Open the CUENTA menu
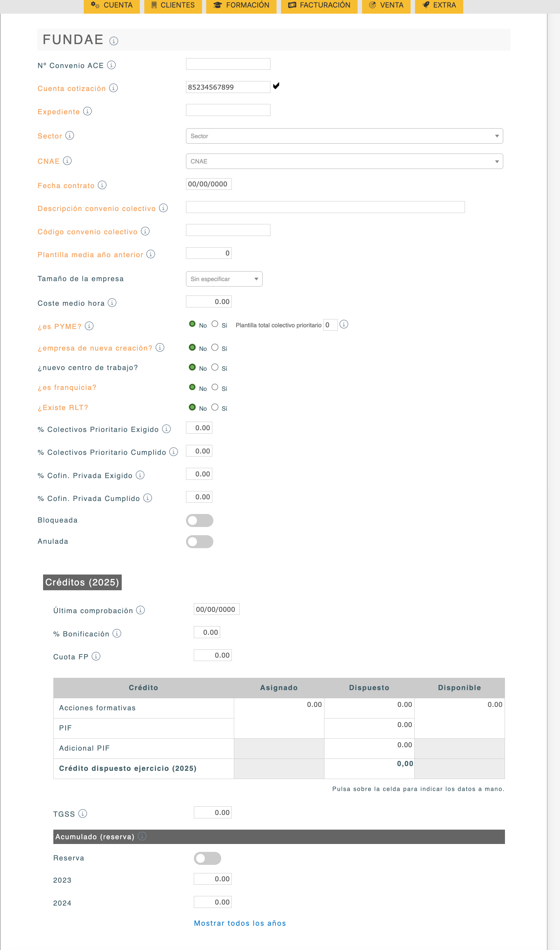This screenshot has height=950, width=560. 112,6
